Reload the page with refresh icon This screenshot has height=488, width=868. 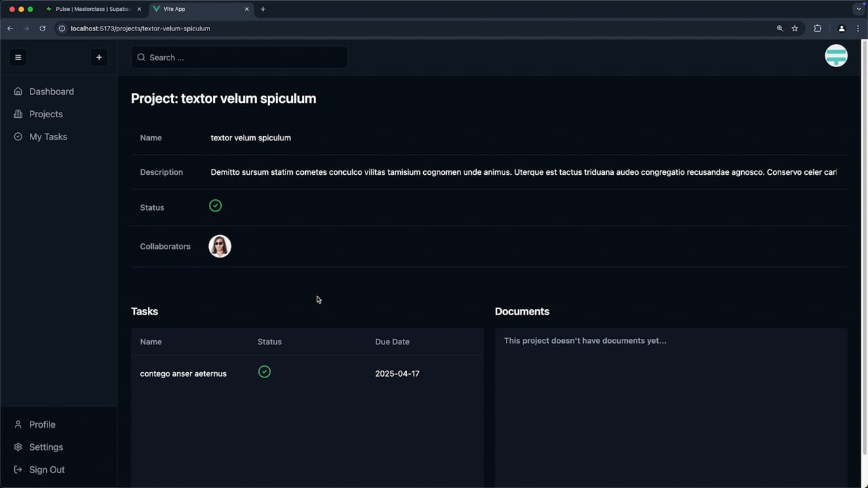[42, 28]
